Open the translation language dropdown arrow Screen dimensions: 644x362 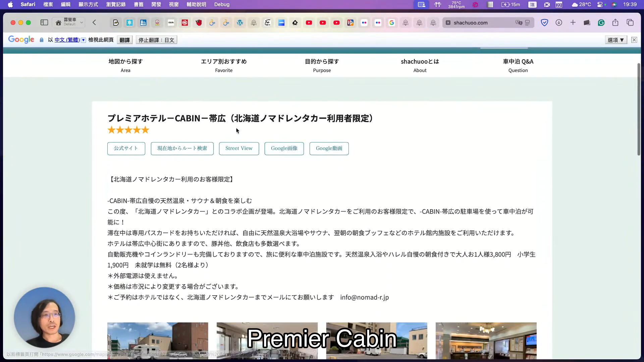(x=84, y=40)
